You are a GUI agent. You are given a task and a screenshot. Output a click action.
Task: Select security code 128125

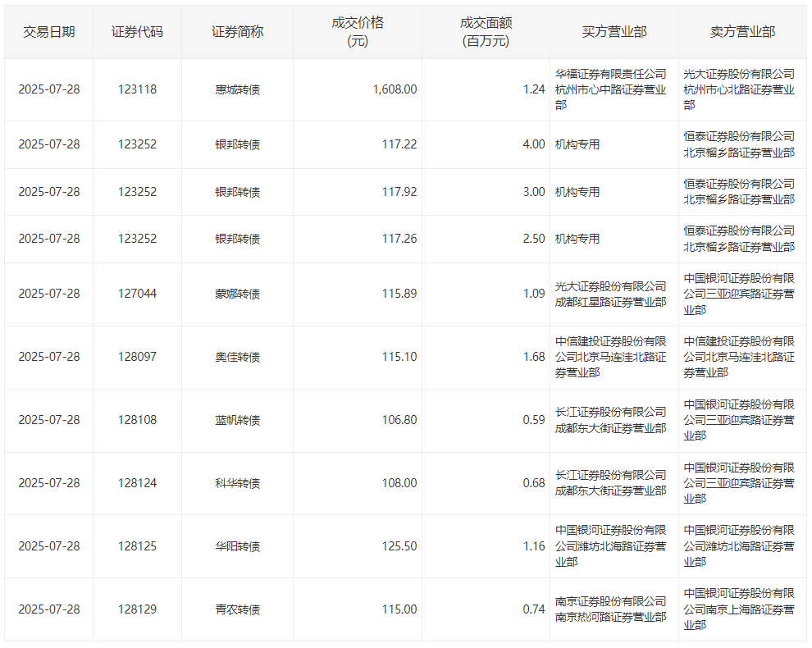pyautogui.click(x=137, y=546)
